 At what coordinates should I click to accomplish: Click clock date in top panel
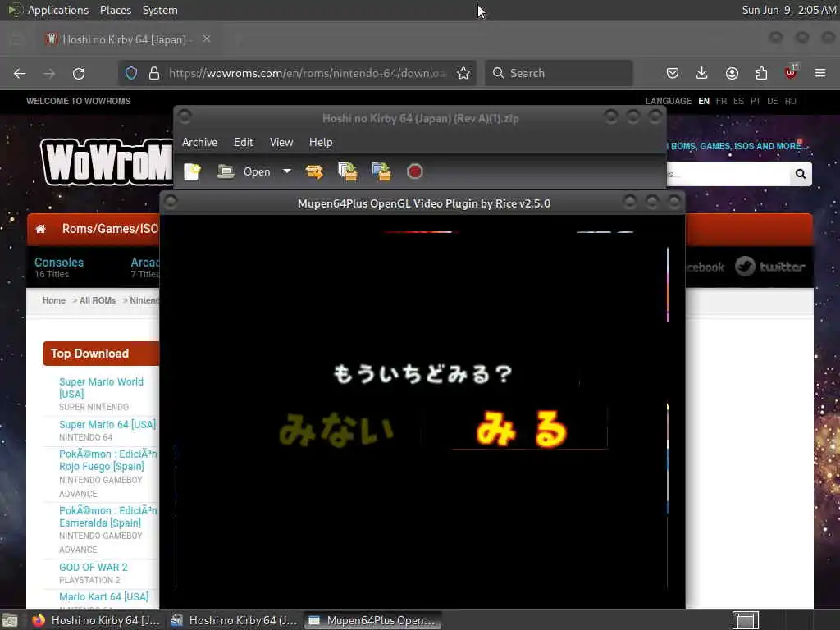(x=788, y=10)
